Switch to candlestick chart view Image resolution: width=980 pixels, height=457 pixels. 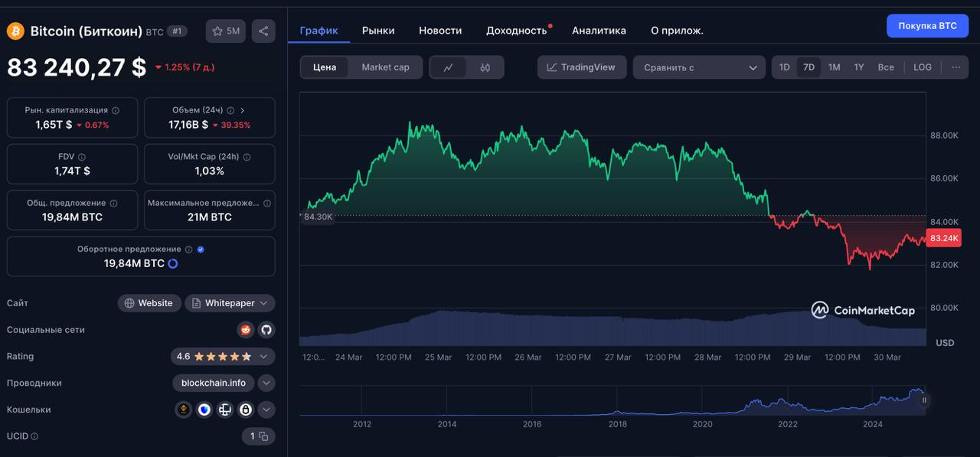point(485,67)
